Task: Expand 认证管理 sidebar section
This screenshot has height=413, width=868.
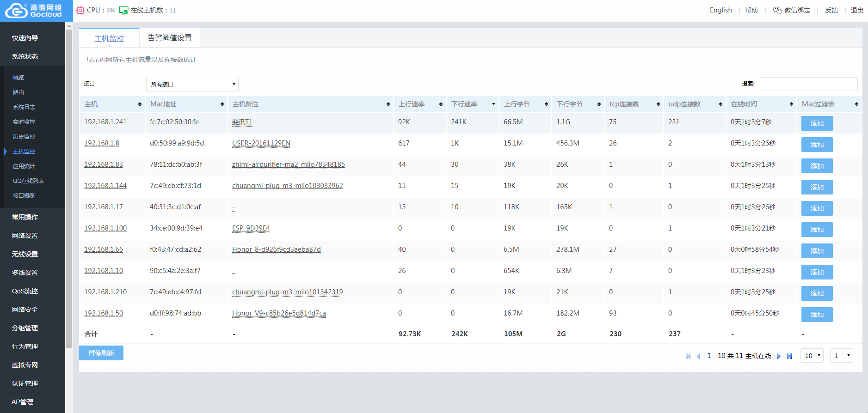Action: pos(25,383)
